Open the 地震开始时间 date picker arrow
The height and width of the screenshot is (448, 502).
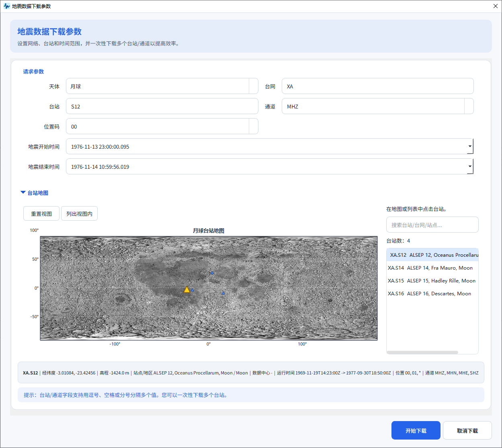click(470, 146)
